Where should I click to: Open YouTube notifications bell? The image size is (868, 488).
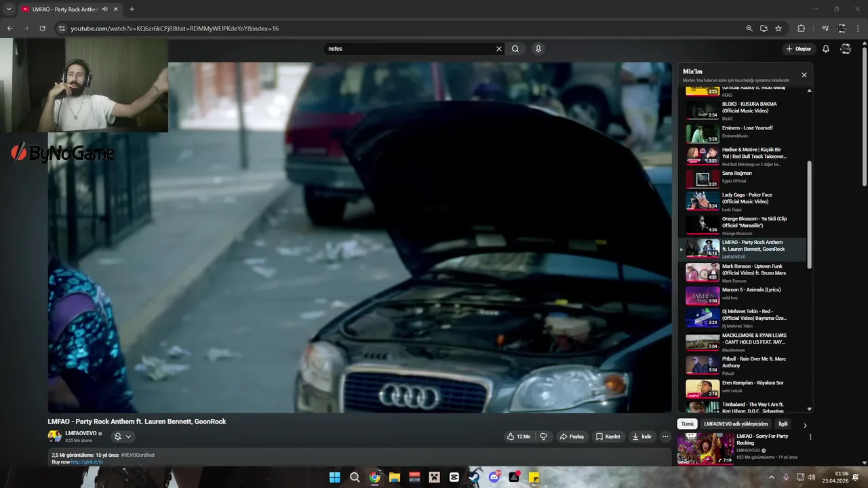(826, 49)
